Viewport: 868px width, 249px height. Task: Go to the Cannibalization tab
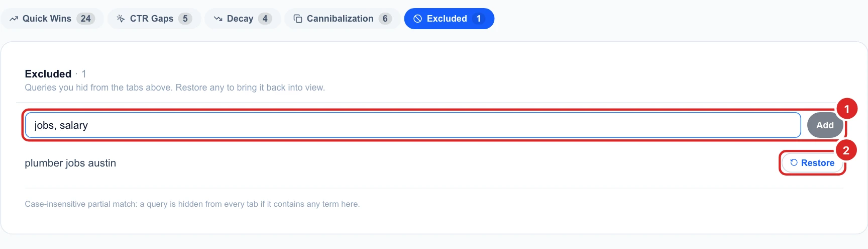(x=343, y=19)
